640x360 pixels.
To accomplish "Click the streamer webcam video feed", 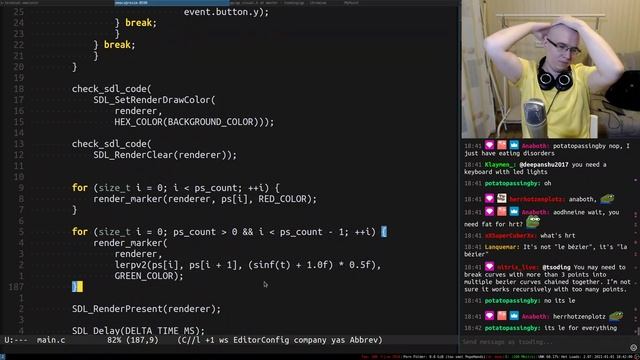I will pyautogui.click(x=551, y=69).
